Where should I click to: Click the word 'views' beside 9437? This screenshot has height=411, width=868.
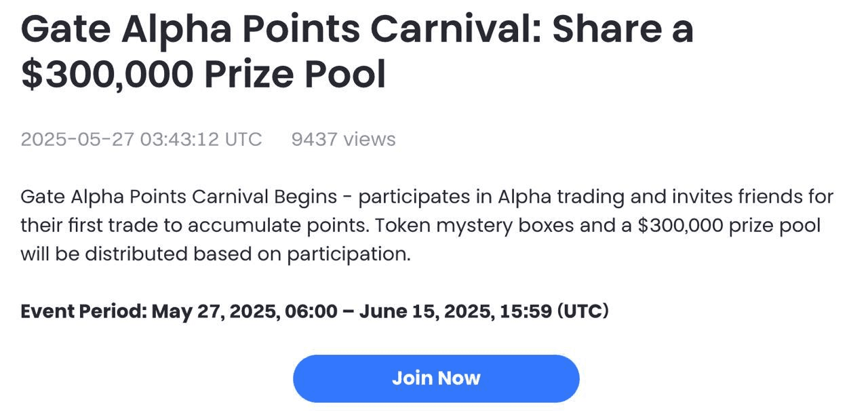[x=370, y=139]
